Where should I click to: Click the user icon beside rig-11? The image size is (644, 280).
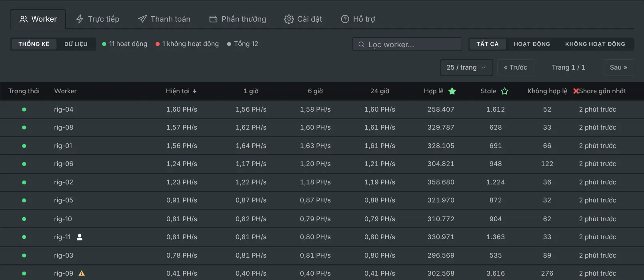click(x=80, y=237)
